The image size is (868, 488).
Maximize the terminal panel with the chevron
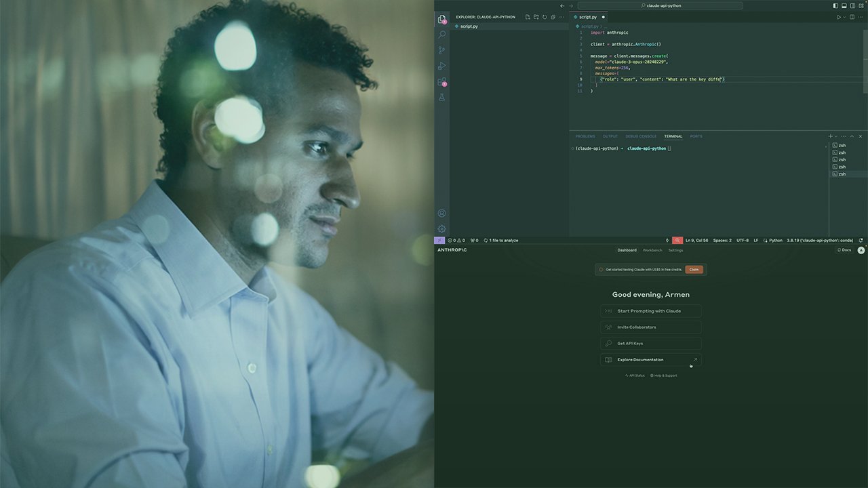click(x=852, y=136)
